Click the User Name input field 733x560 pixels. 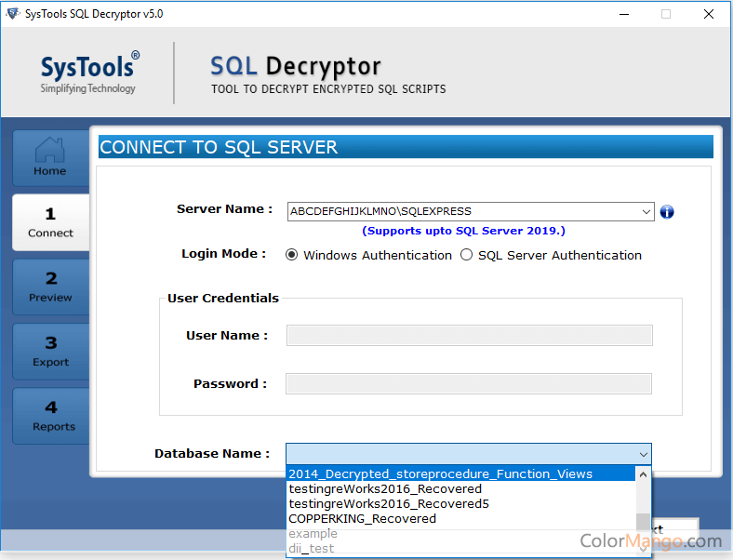tap(469, 336)
